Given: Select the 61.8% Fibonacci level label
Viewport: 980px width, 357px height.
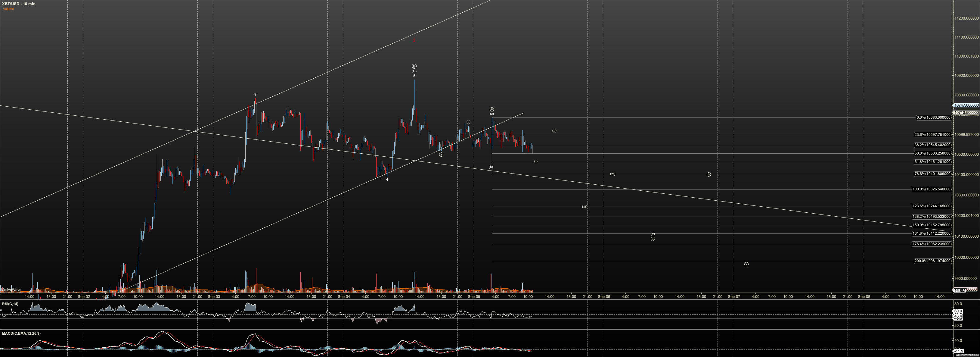Looking at the screenshot, I should tap(933, 162).
